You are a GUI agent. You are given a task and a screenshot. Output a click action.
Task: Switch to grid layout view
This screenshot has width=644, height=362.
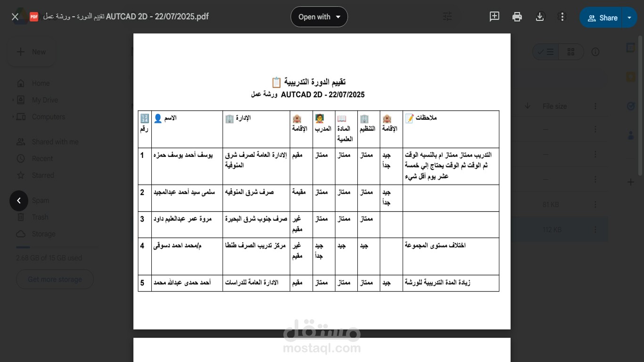tap(571, 52)
